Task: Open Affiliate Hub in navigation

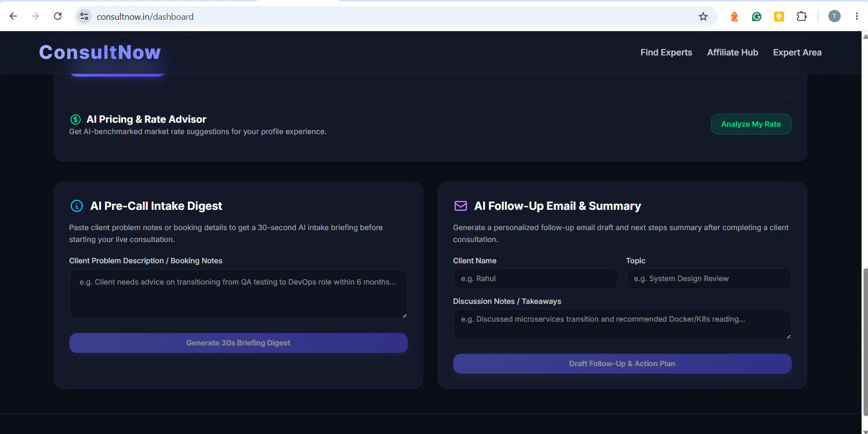Action: click(x=732, y=52)
